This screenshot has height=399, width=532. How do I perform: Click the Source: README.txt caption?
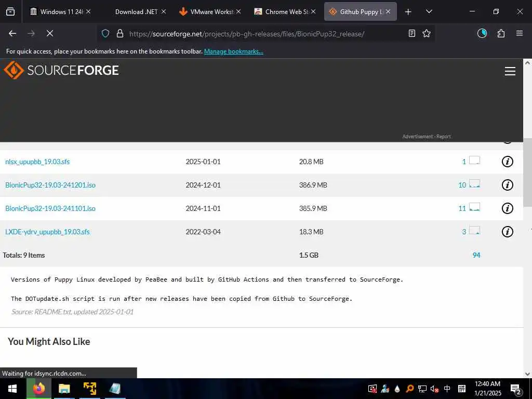(x=72, y=312)
